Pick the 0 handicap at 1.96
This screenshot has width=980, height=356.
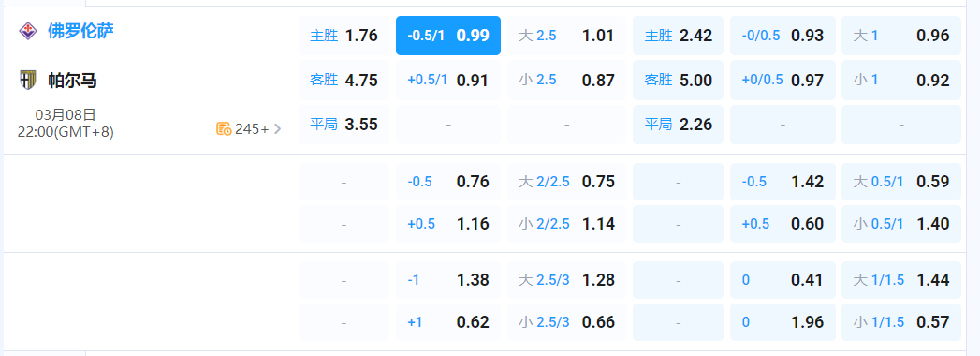[x=783, y=322]
